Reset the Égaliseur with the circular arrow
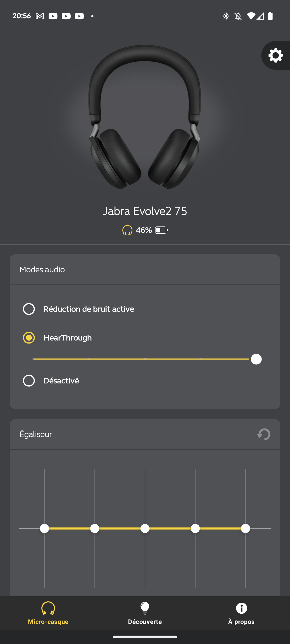Screen dimensions: 290x644 pyautogui.click(x=264, y=434)
